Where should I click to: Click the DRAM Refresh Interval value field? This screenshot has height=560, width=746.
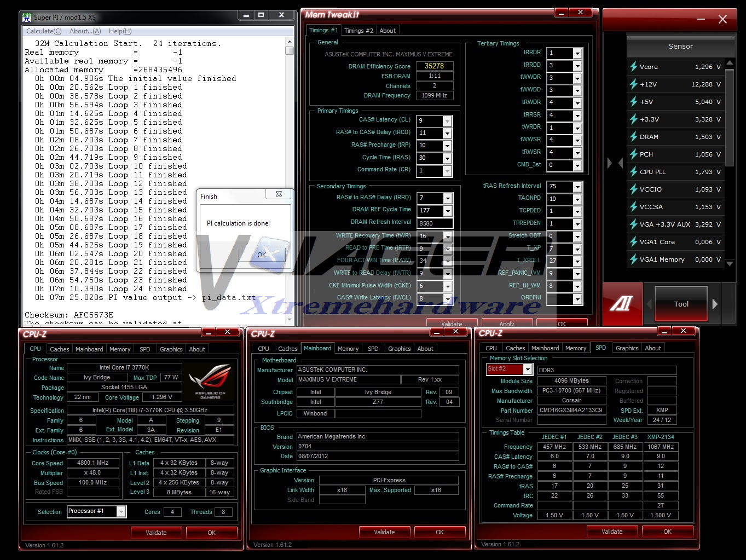pyautogui.click(x=435, y=223)
